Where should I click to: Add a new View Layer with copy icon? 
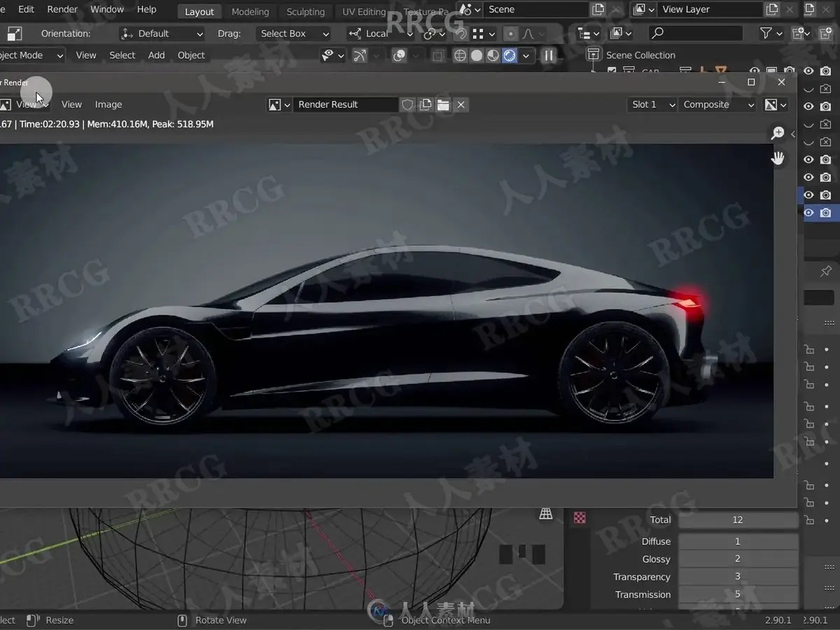click(x=771, y=10)
